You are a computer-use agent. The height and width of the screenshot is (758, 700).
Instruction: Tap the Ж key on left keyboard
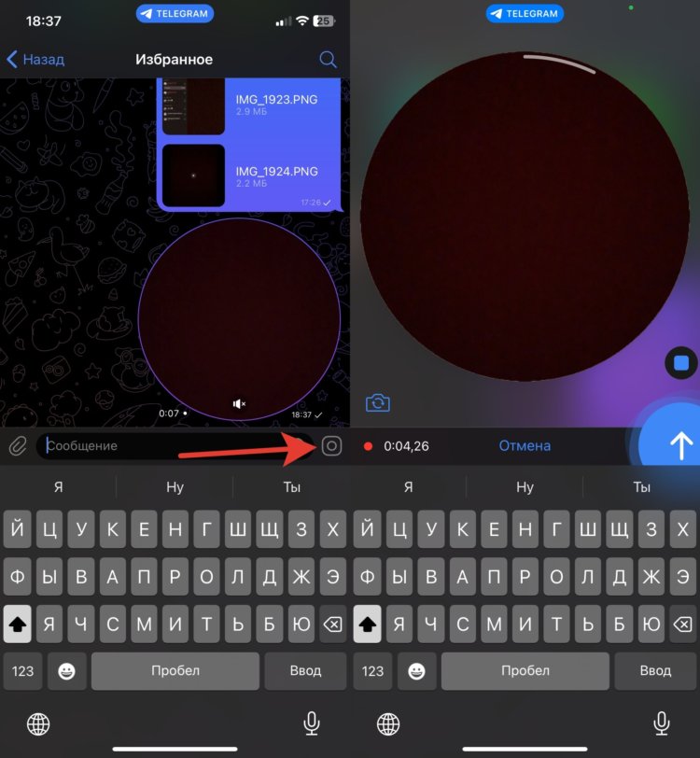click(301, 577)
